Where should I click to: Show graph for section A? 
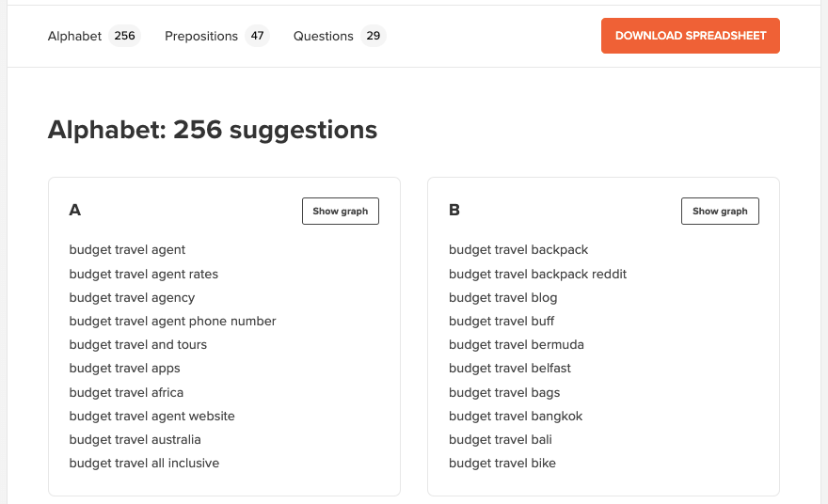pos(341,212)
